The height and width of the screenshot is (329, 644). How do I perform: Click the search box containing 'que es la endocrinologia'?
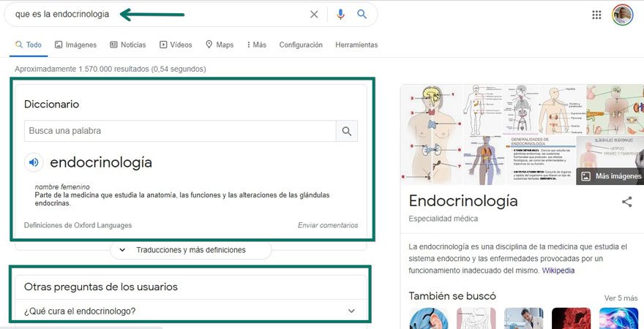pos(190,15)
